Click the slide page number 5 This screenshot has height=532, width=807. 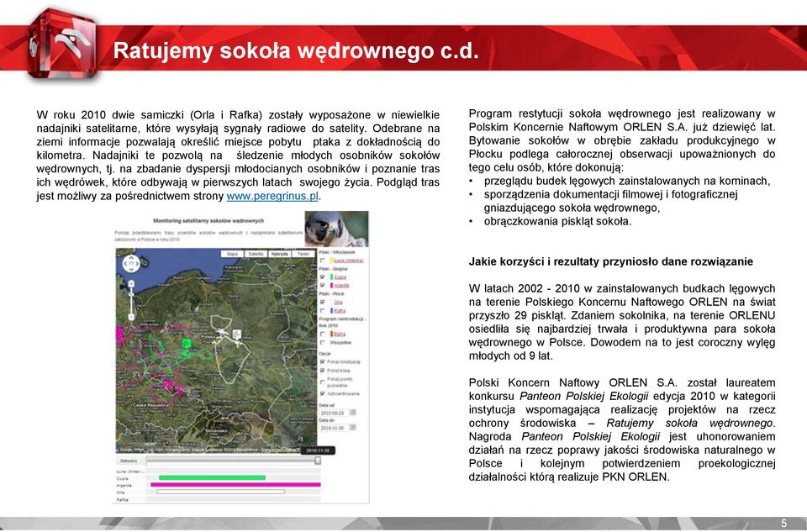[x=783, y=524]
